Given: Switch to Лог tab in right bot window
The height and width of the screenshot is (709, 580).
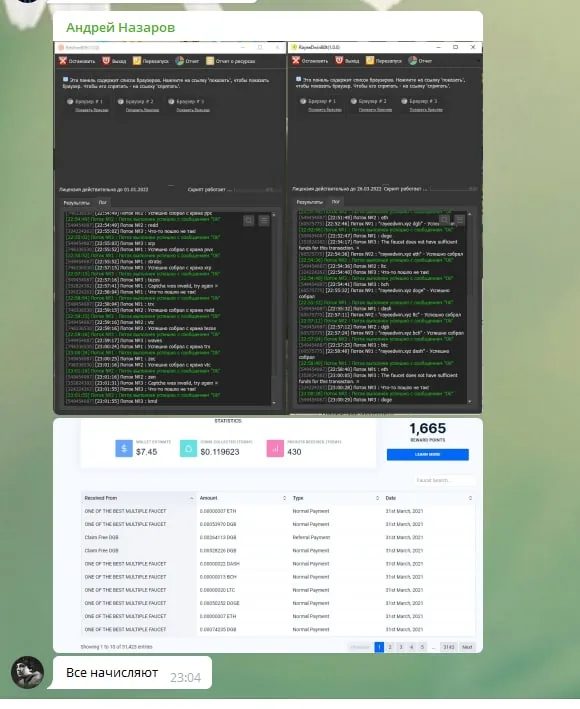Looking at the screenshot, I should (x=335, y=202).
